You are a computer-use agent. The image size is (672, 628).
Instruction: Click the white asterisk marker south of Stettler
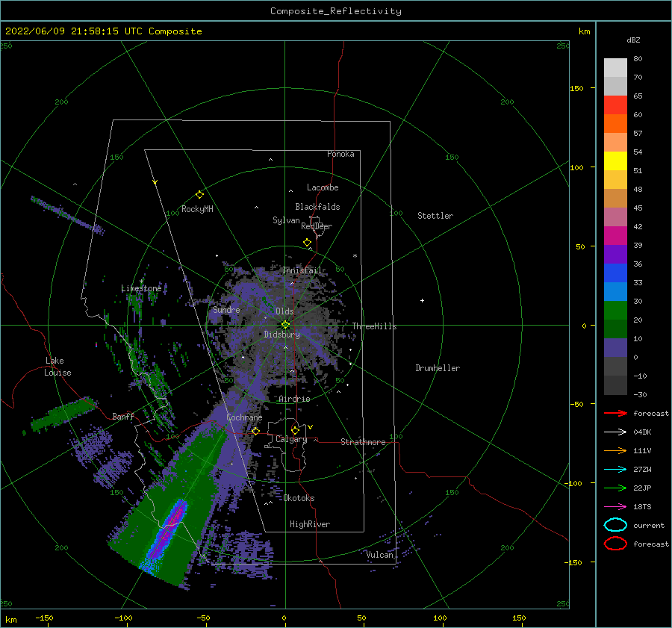pyautogui.click(x=355, y=256)
